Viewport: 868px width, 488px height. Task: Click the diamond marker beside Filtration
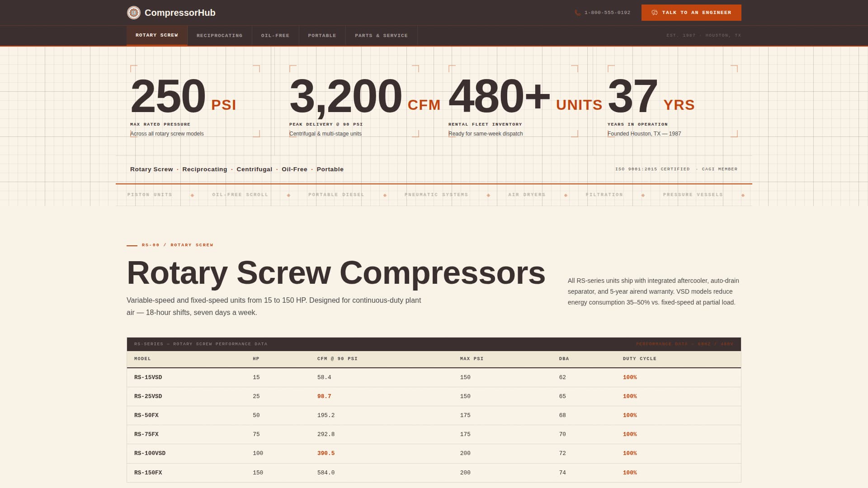click(x=642, y=195)
